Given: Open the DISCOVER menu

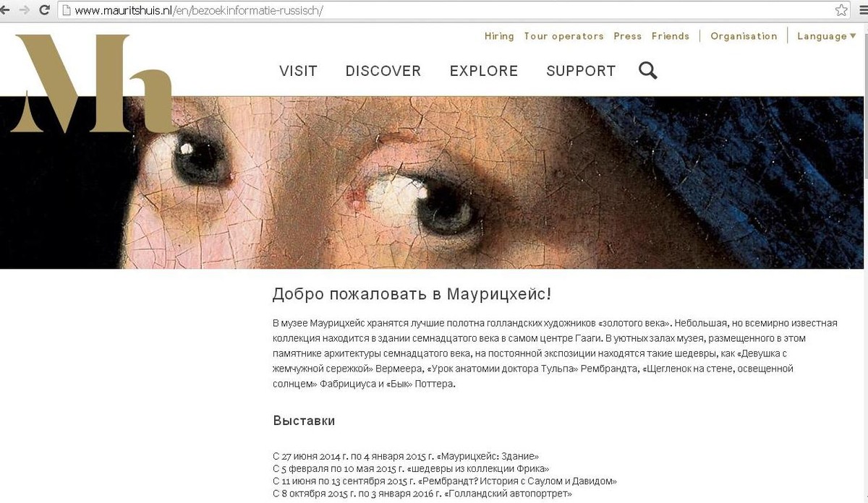Looking at the screenshot, I should pyautogui.click(x=383, y=71).
